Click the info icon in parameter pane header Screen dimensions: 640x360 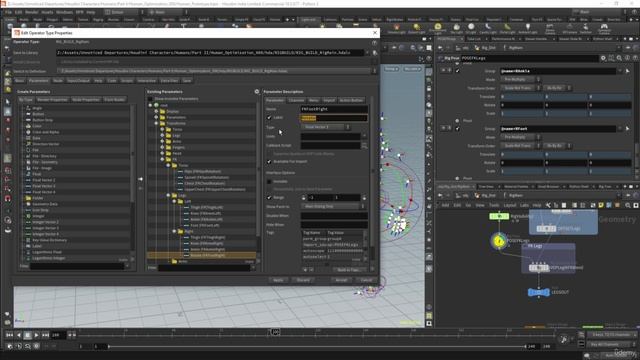pyautogui.click(x=627, y=58)
